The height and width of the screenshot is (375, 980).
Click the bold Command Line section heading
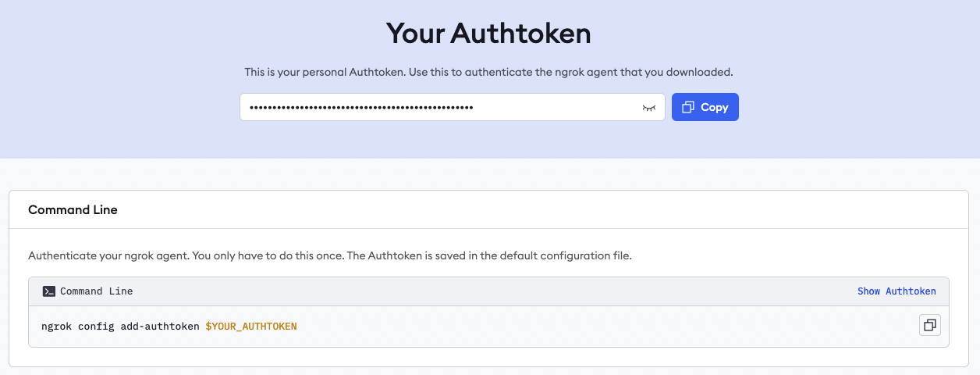pyautogui.click(x=73, y=210)
